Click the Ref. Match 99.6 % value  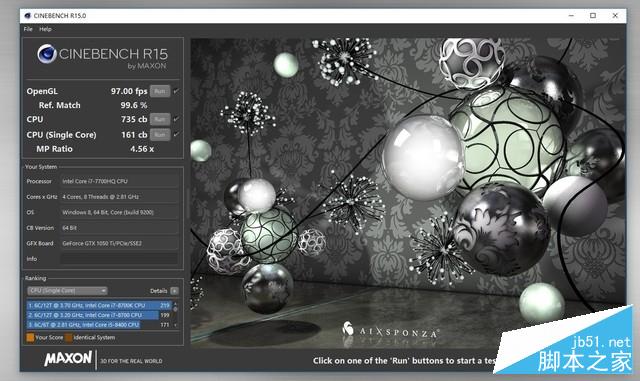coord(133,105)
